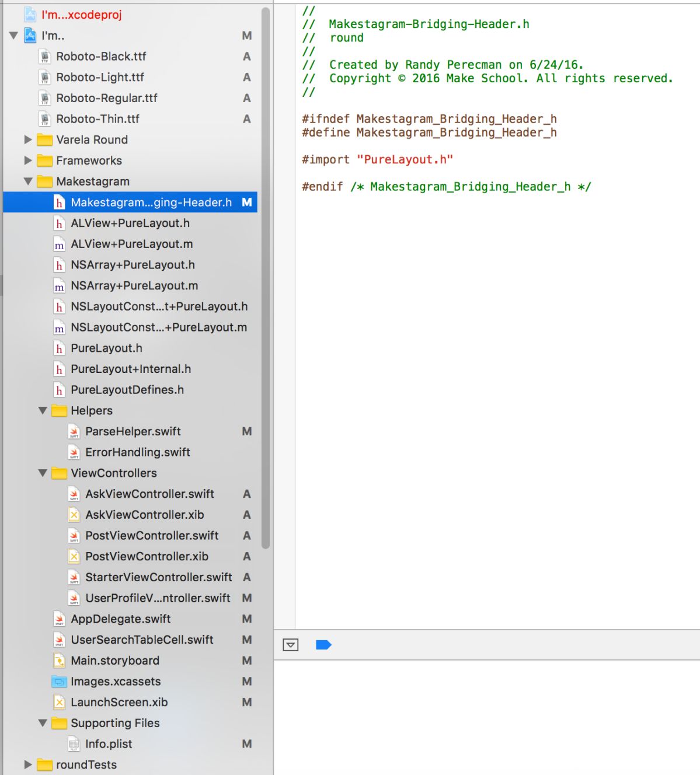Select Makestagram...ging-Header.h in navigator
This screenshot has height=775, width=700.
coord(130,203)
